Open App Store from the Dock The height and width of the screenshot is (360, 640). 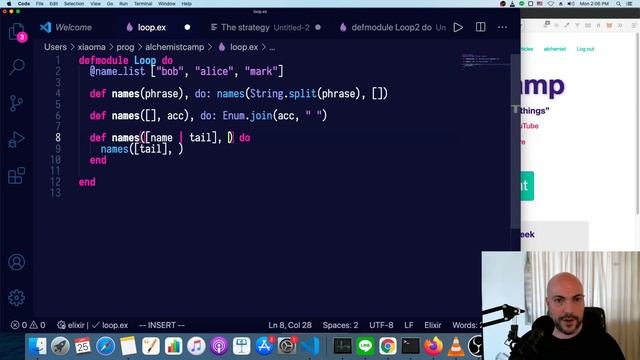[264, 346]
